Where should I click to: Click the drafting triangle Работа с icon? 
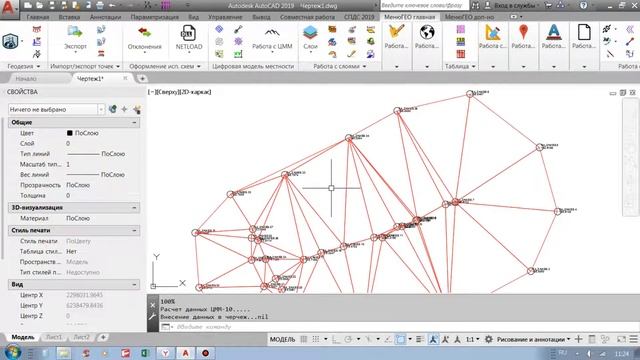(493, 32)
